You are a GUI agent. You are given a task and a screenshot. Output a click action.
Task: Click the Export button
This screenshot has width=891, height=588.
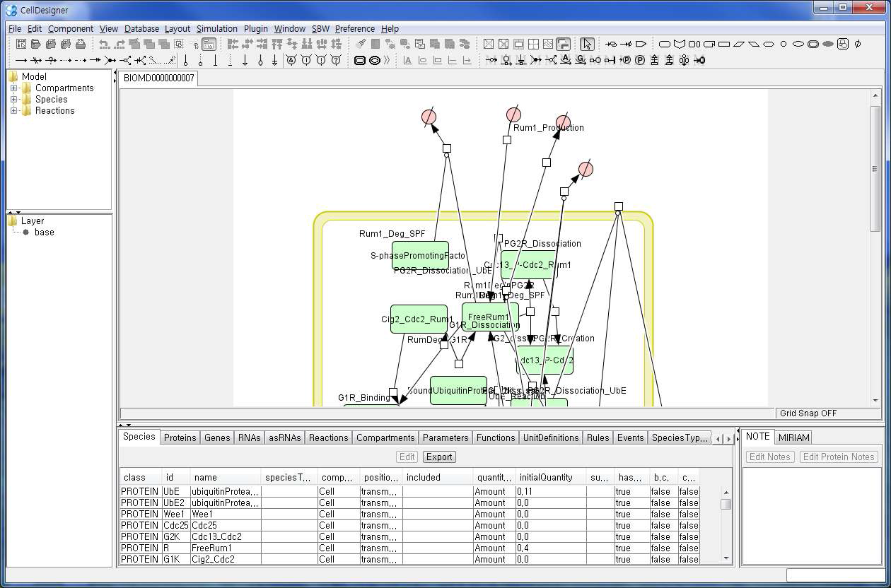click(439, 457)
